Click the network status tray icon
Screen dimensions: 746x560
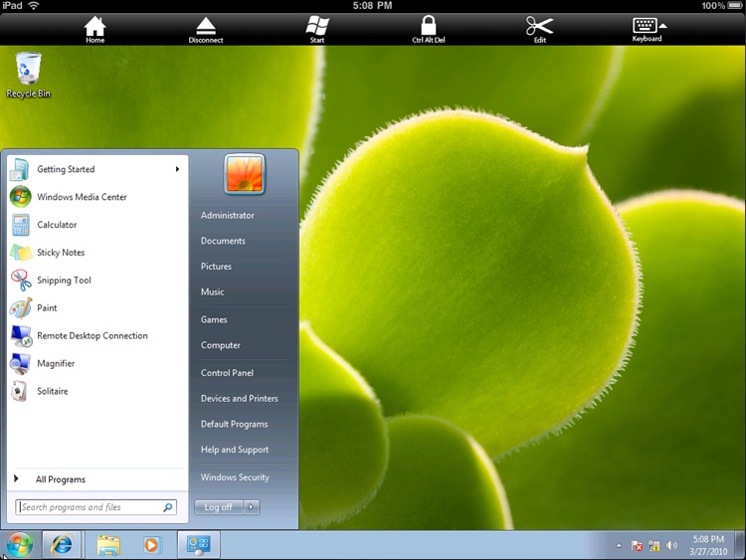pos(654,546)
